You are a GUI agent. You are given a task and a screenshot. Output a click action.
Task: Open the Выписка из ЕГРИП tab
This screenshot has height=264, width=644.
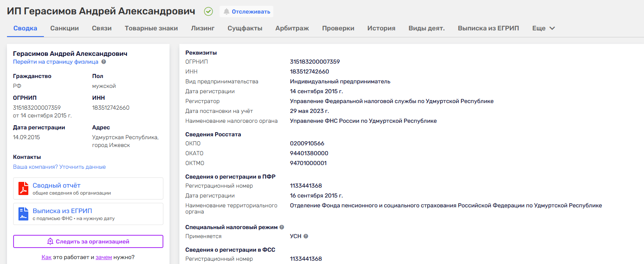pos(488,28)
